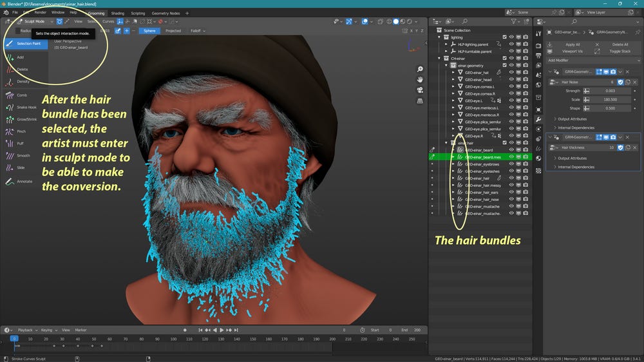Switch to the Scripting workspace tab

point(138,13)
